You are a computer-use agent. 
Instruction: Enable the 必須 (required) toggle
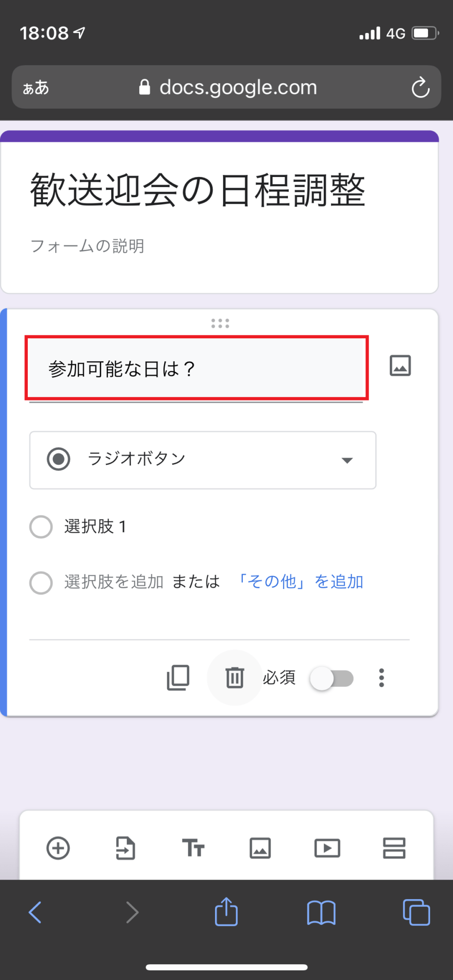[332, 678]
